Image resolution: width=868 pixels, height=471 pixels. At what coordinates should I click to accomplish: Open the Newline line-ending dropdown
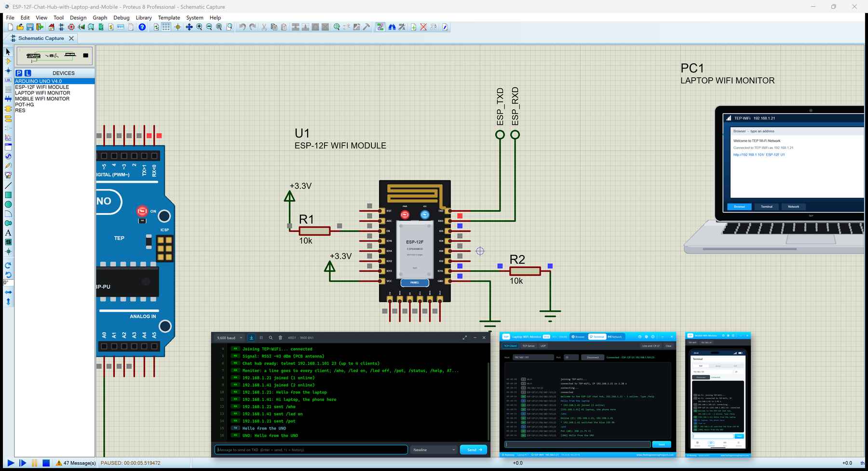coord(434,450)
